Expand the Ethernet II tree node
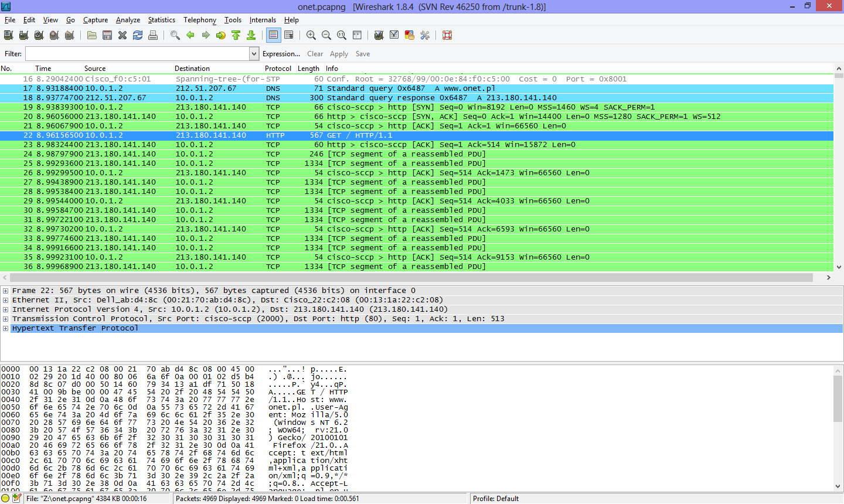Image resolution: width=844 pixels, height=504 pixels. click(x=5, y=300)
